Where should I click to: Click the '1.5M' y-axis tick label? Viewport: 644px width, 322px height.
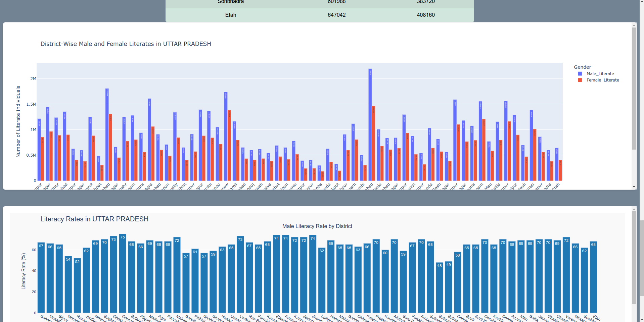pos(31,104)
